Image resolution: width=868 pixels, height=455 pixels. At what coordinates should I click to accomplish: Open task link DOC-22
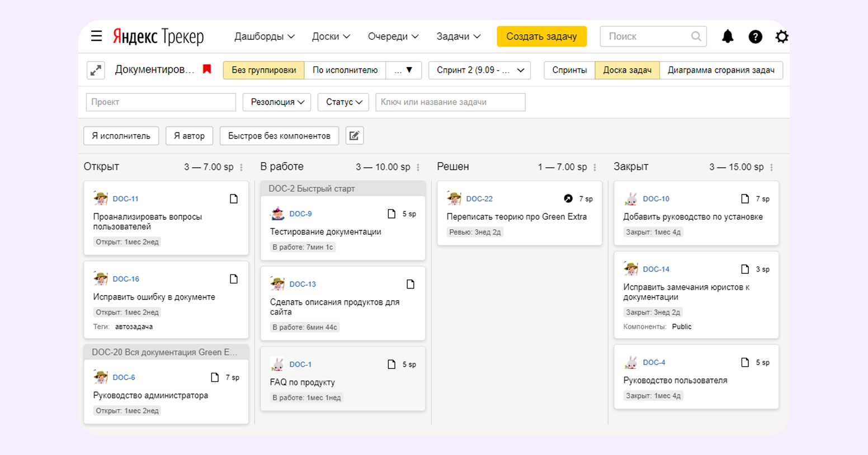point(479,199)
